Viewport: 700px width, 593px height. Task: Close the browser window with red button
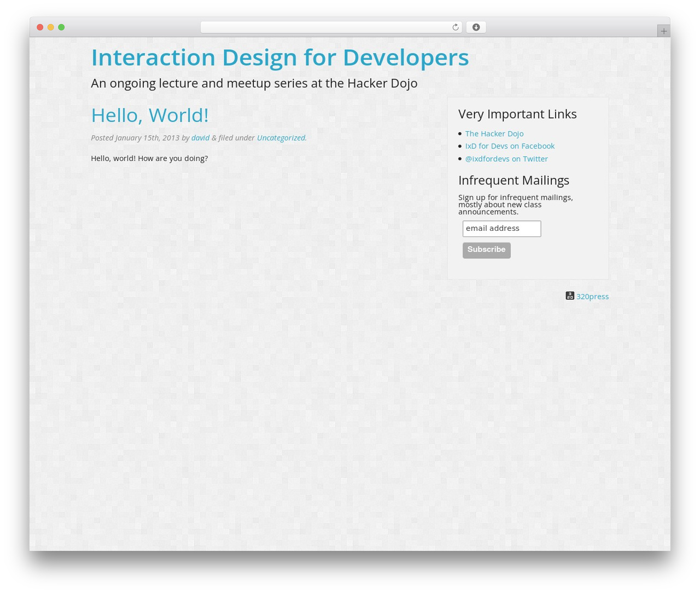tap(40, 27)
